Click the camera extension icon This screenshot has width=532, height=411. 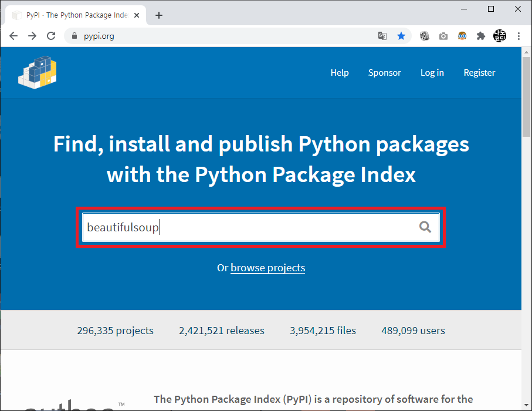pyautogui.click(x=443, y=36)
